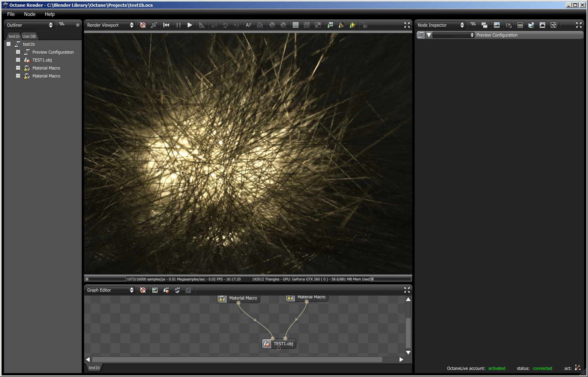Jump to imager node mountain icon
588x377 pixels.
[542, 25]
